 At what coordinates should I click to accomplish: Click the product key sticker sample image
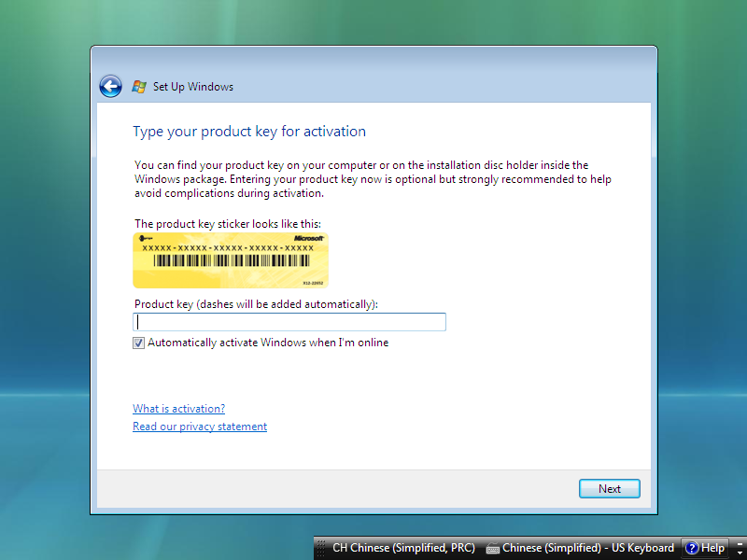231,260
